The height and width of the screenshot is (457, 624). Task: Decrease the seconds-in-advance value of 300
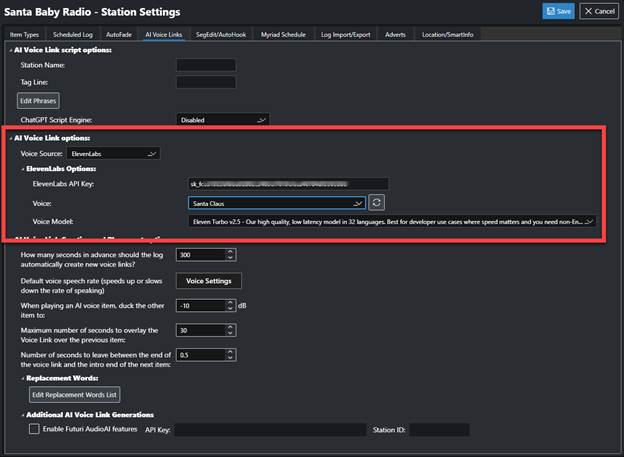coord(230,258)
